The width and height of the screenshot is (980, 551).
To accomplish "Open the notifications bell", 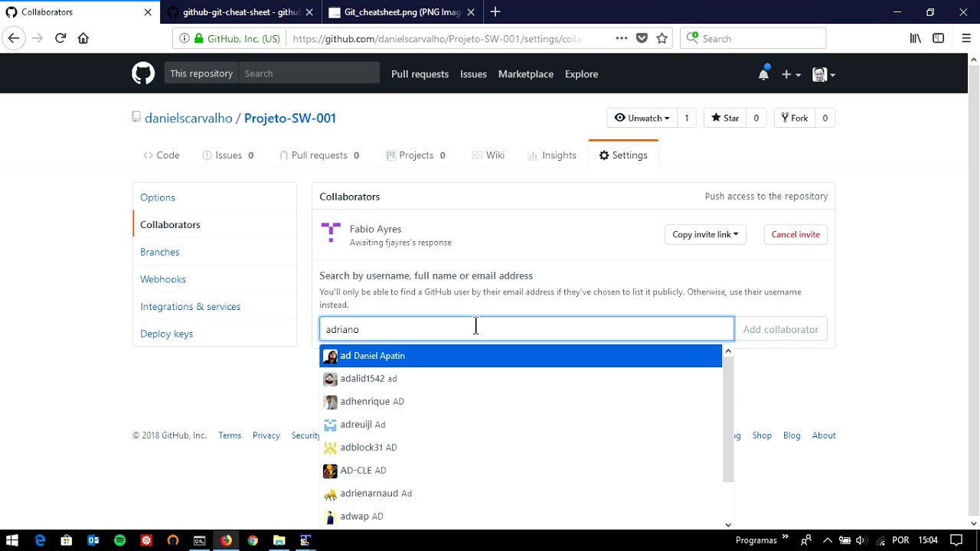I will coord(763,73).
